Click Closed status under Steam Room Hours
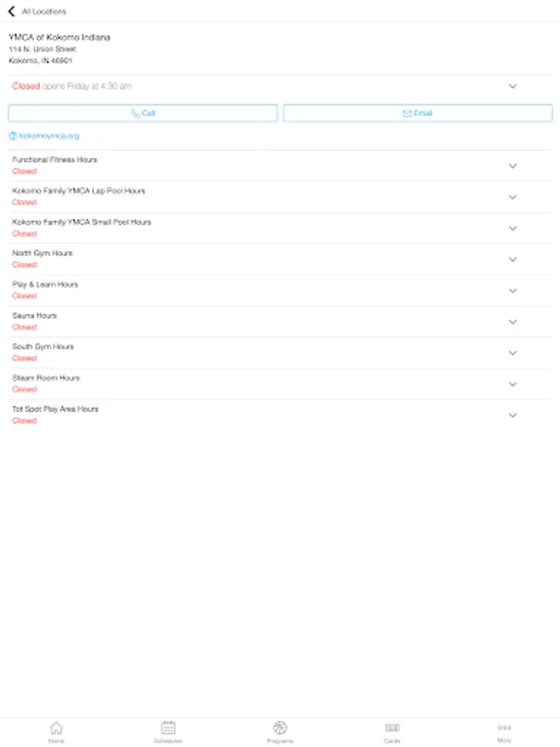 (x=24, y=389)
